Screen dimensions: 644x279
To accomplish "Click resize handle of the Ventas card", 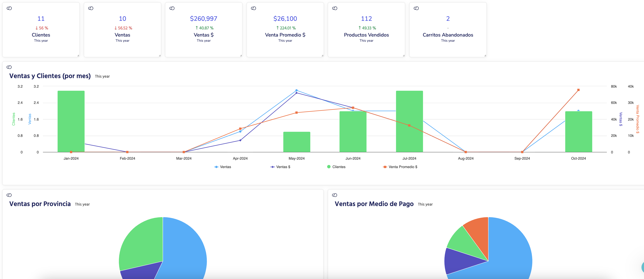I will (159, 55).
